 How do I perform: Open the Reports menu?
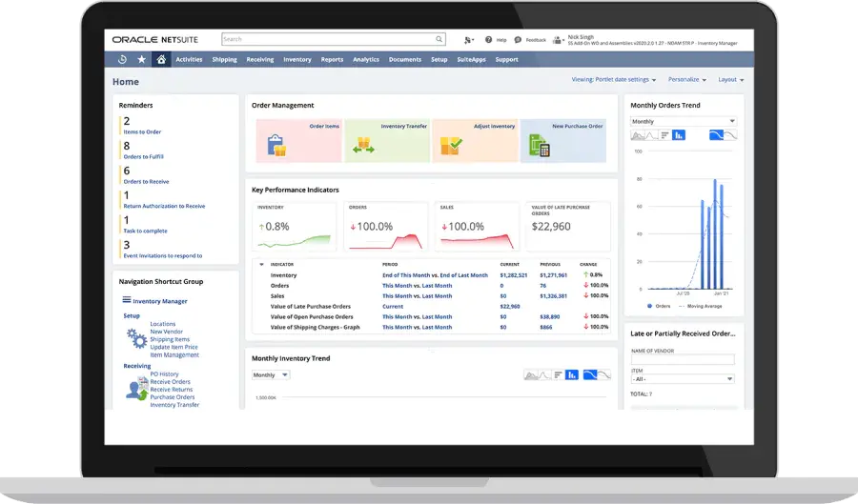pos(332,59)
